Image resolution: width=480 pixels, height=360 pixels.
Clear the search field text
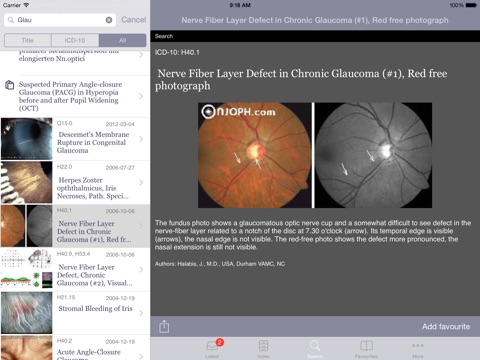pyautogui.click(x=109, y=20)
